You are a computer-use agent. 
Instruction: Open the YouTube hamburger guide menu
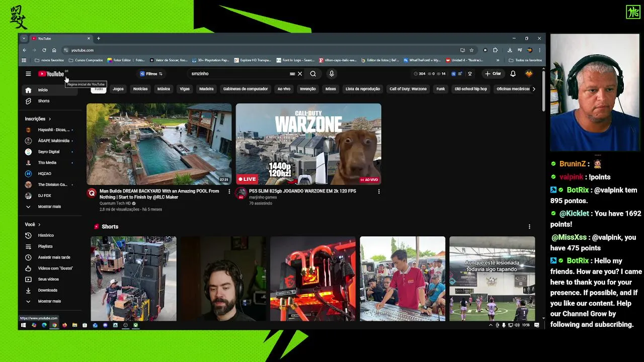coord(28,74)
